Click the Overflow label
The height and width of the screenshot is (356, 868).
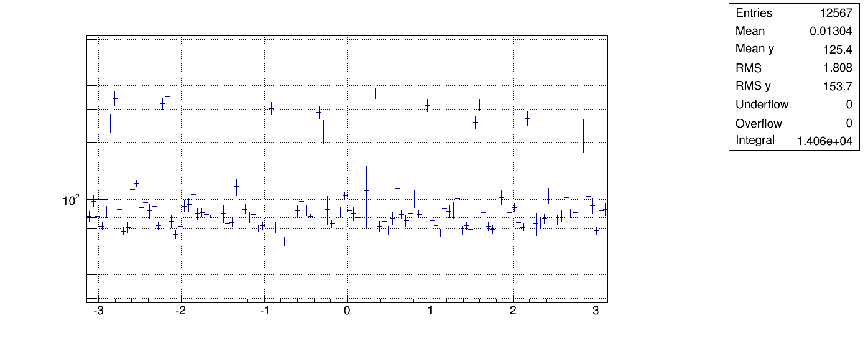coord(759,123)
